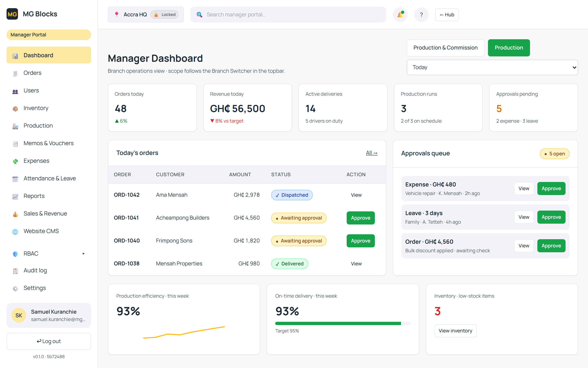The image size is (588, 368).
Task: Open Sales & Revenue menu item
Action: (x=49, y=213)
